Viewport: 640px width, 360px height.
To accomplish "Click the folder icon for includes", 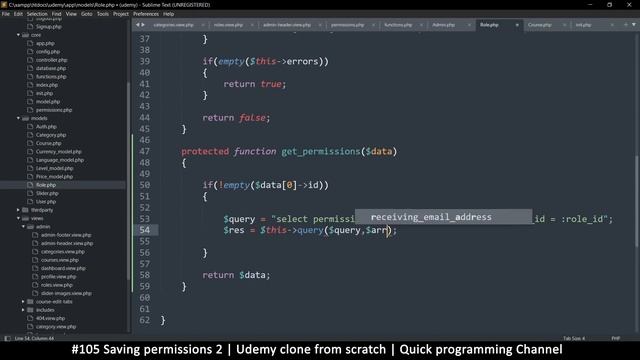I will [x=30, y=310].
